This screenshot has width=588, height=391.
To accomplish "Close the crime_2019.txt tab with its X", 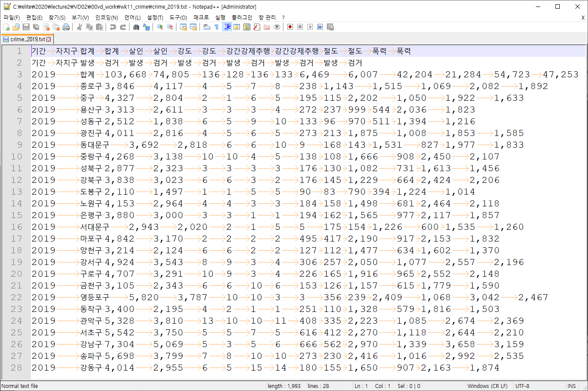I will coord(49,39).
